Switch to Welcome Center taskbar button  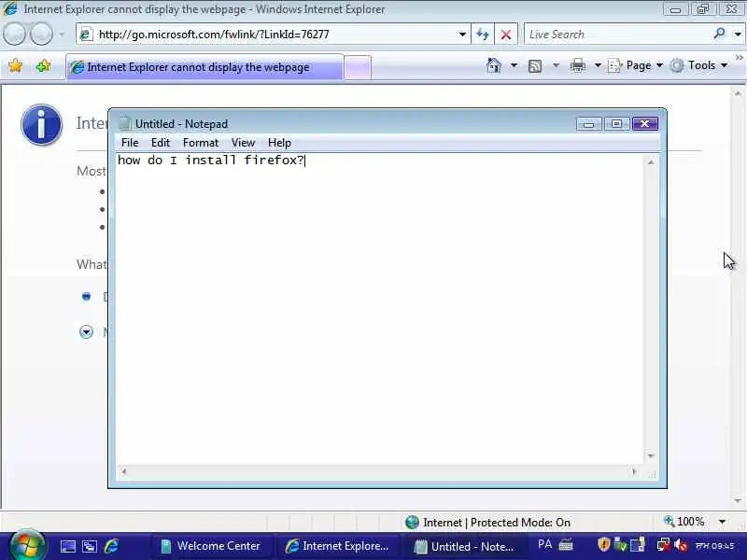212,546
